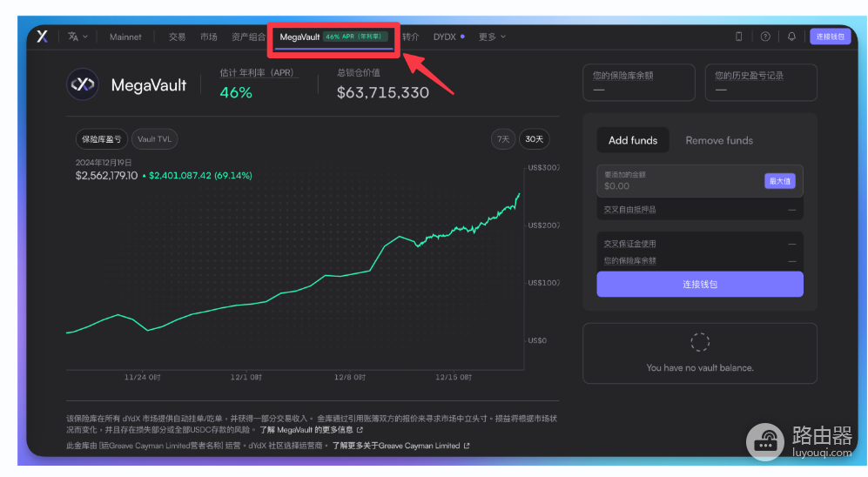Select the 保险库盈亏 vault P&L toggle

(101, 139)
